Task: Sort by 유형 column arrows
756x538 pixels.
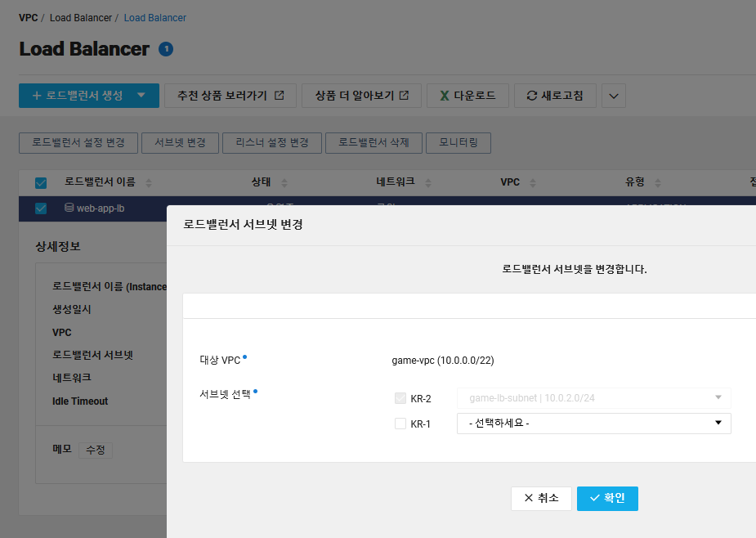Action: (658, 183)
